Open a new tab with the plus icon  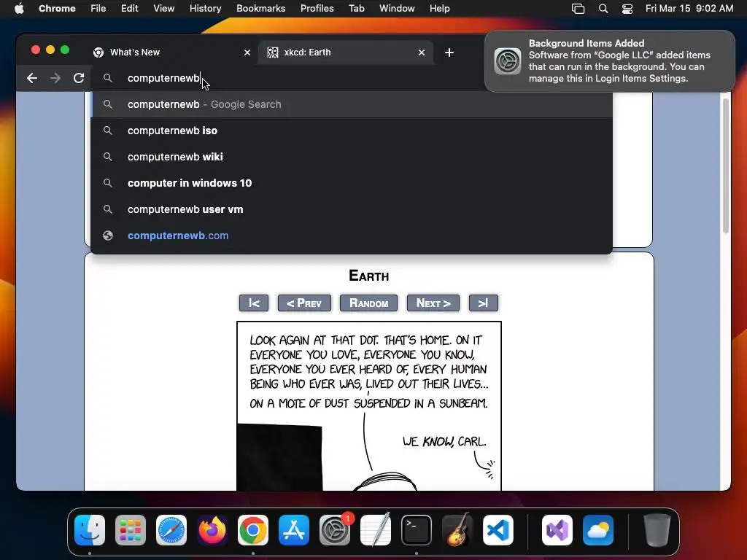click(449, 52)
